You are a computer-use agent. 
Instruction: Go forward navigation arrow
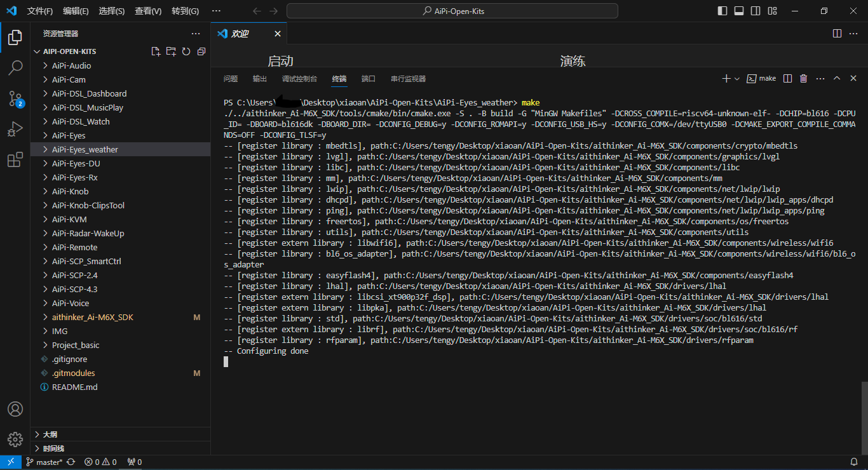[274, 11]
